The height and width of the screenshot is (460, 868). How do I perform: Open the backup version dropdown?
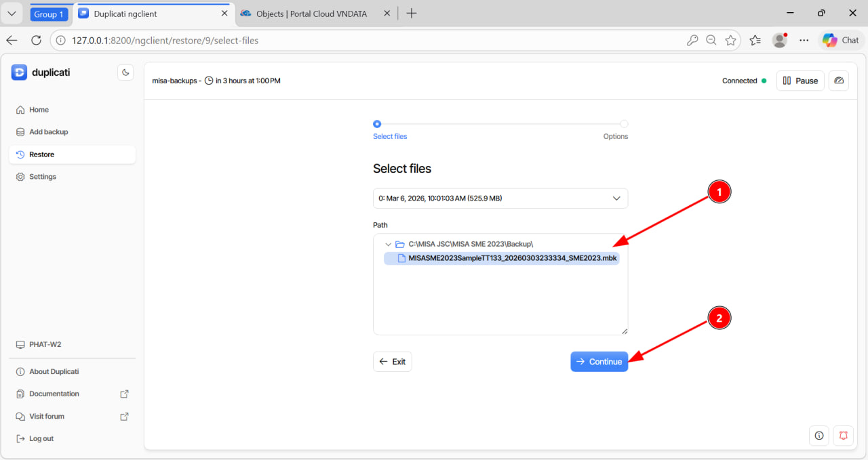(x=500, y=198)
